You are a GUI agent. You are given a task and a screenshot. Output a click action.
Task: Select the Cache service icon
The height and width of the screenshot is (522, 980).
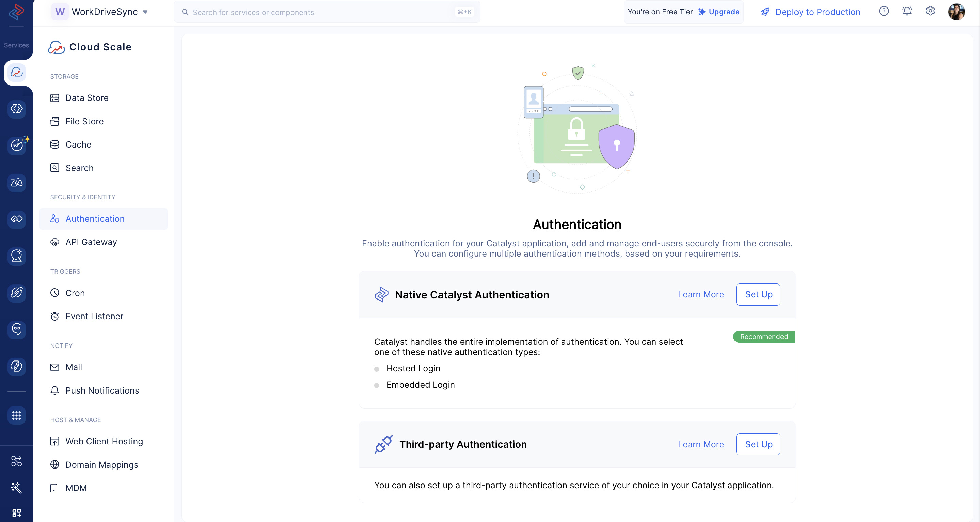tap(54, 144)
